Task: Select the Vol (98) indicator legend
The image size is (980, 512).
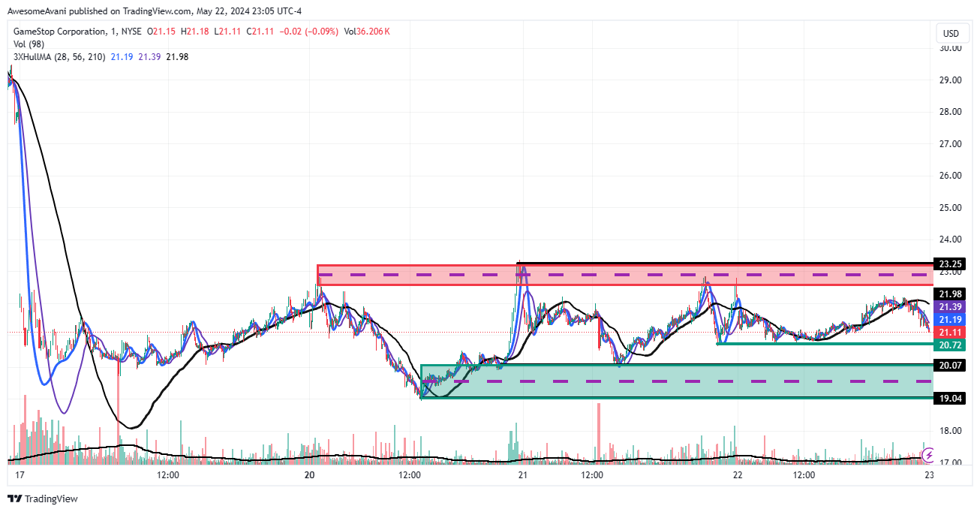Action: click(x=29, y=44)
